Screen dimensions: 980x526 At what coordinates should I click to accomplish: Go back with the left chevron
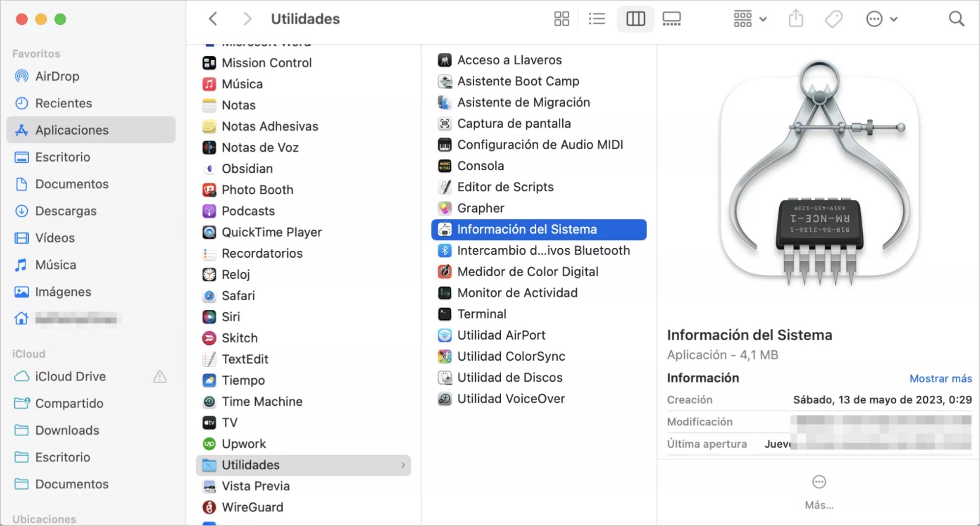tap(213, 19)
